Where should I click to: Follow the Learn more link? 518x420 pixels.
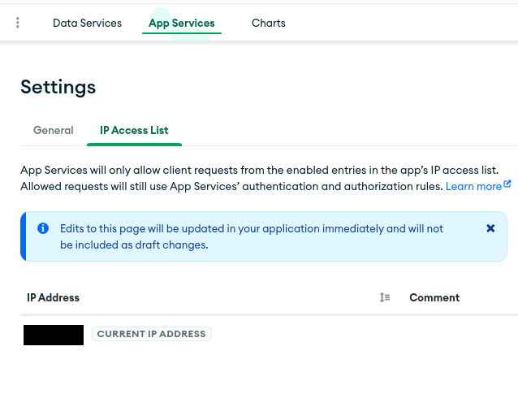[x=473, y=186]
